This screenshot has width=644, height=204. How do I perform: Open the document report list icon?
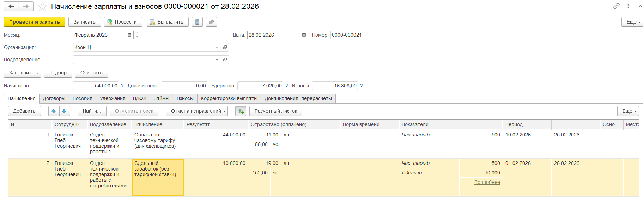197,22
